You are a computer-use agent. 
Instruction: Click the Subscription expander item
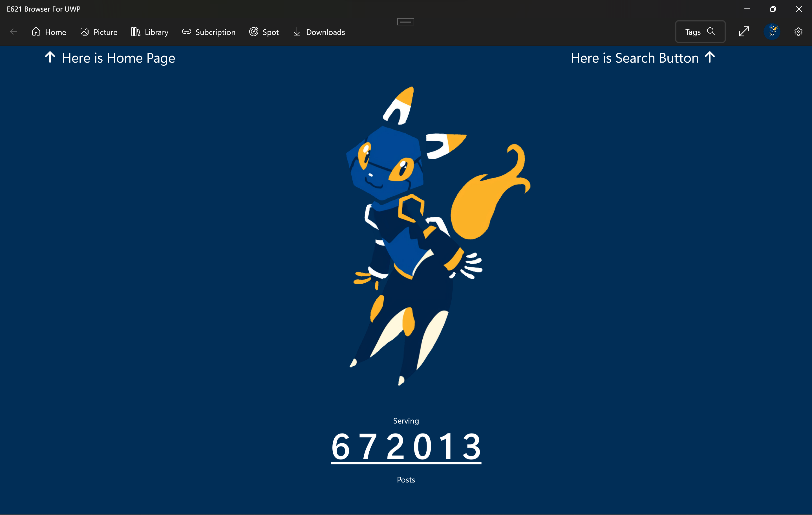click(x=208, y=32)
